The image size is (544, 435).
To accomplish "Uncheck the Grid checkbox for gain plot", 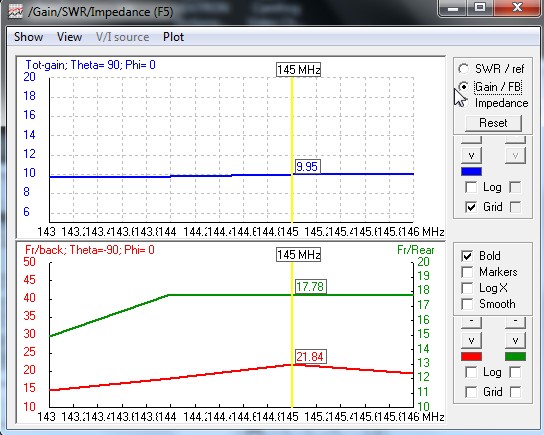I will point(471,207).
